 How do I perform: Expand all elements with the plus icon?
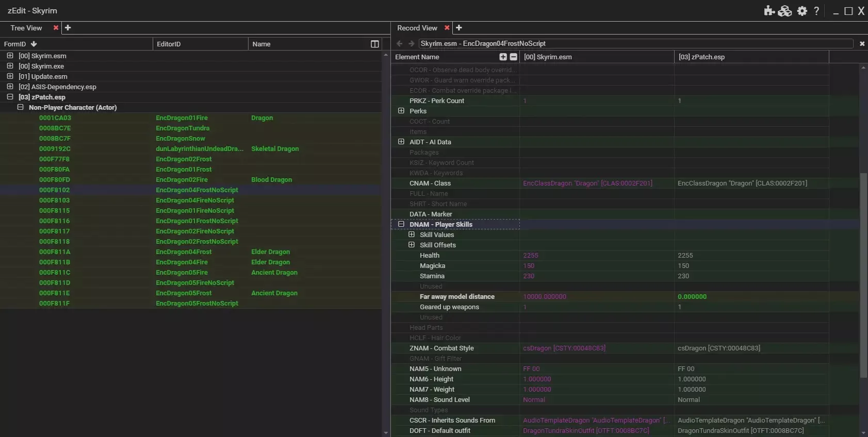[x=503, y=57]
